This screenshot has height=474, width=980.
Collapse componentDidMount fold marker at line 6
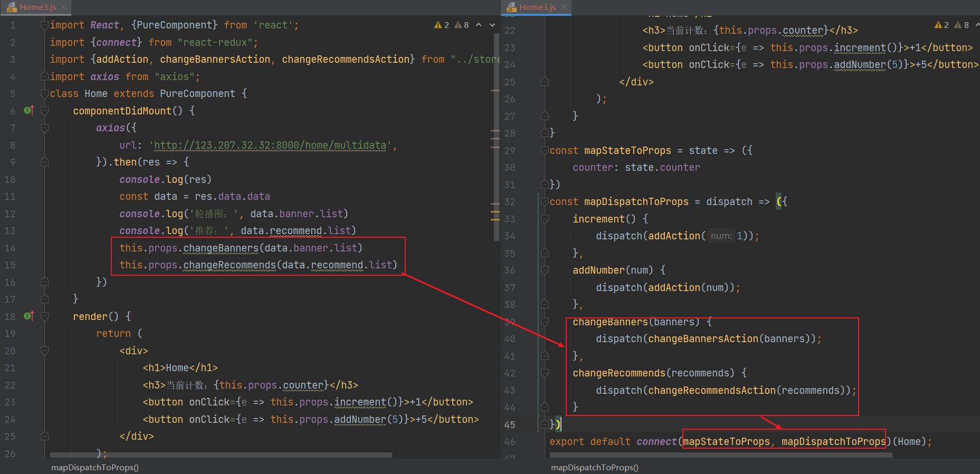pyautogui.click(x=45, y=111)
